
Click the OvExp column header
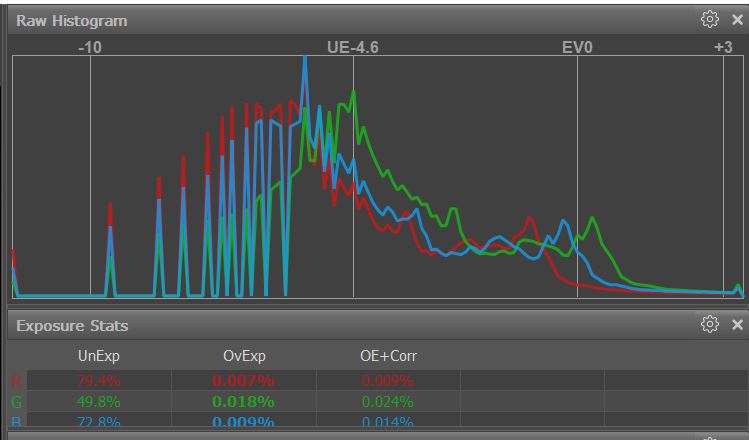244,356
